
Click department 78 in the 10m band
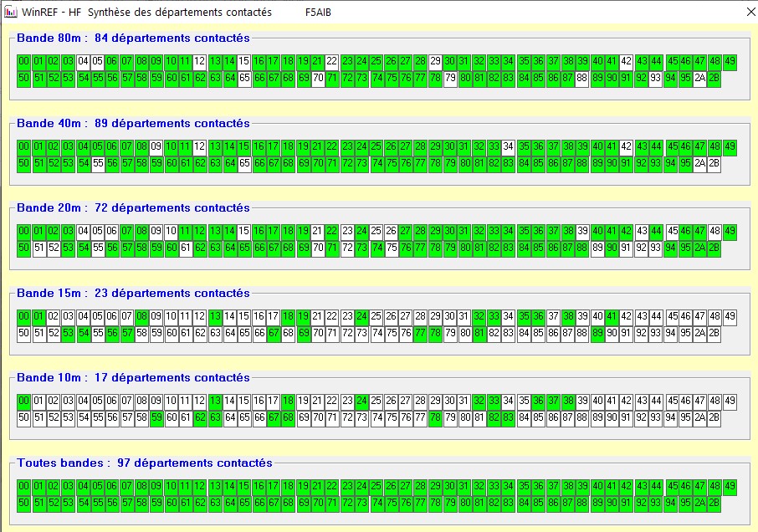435,417
